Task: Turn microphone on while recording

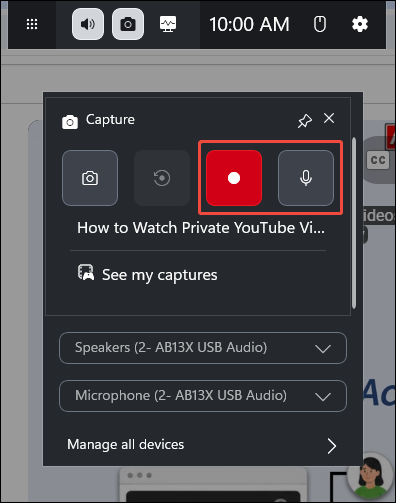Action: click(306, 178)
